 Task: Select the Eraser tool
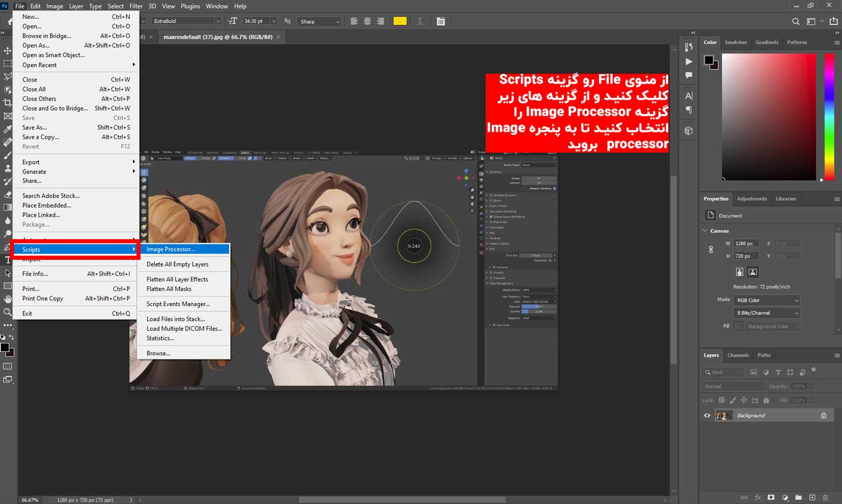pos(7,194)
